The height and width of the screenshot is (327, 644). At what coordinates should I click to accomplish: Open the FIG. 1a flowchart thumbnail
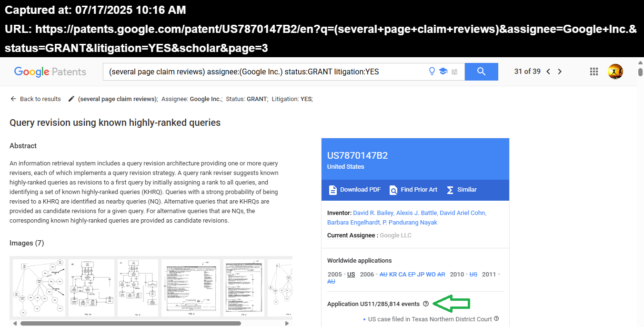(x=91, y=288)
